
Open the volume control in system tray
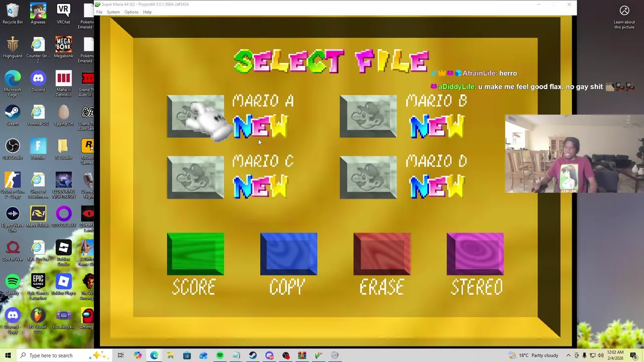[x=600, y=355]
